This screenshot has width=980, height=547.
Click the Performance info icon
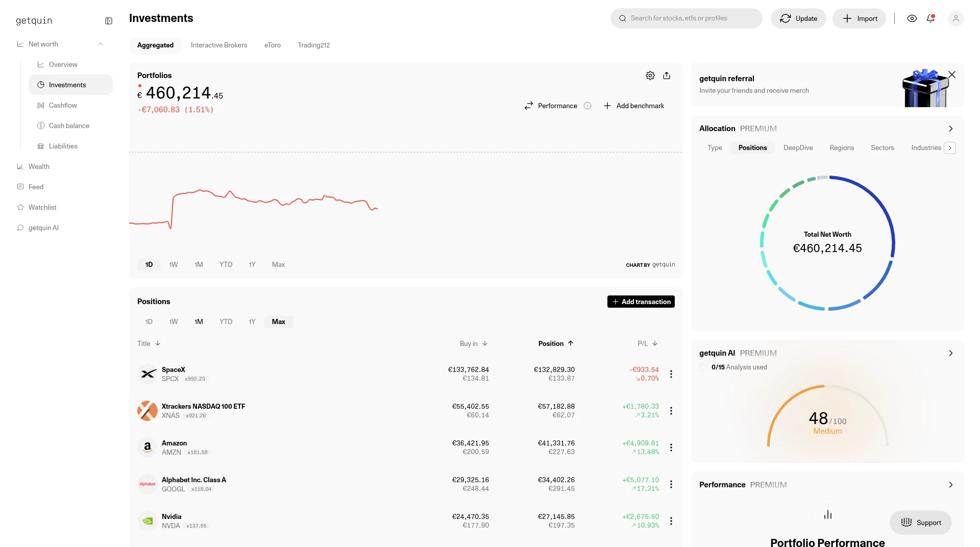(587, 106)
